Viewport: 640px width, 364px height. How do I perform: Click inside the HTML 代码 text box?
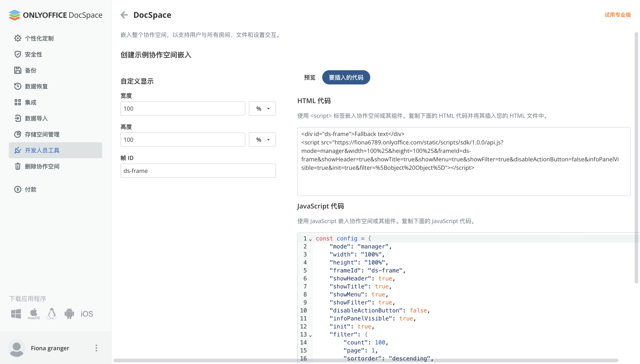(x=464, y=162)
